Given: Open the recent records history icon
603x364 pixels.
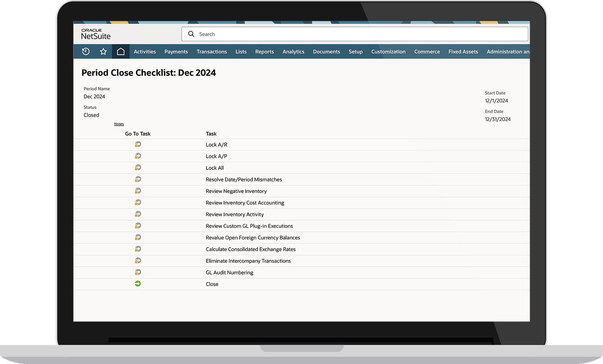Looking at the screenshot, I should click(x=86, y=51).
